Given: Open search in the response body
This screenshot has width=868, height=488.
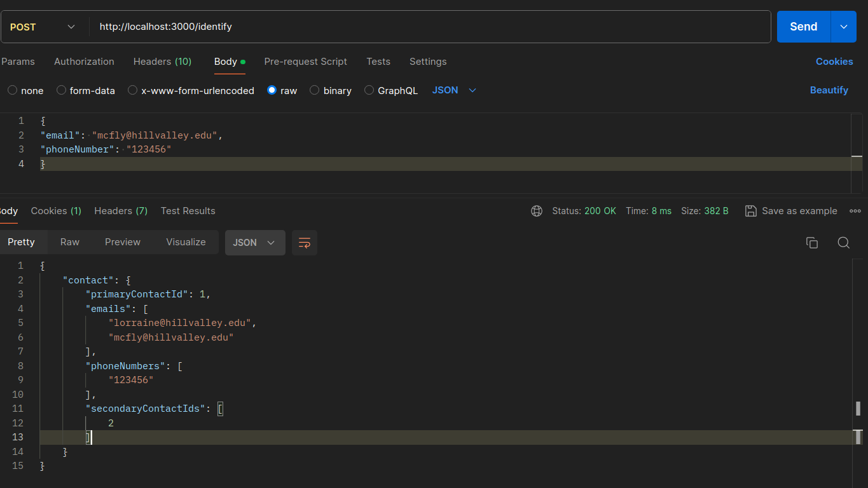Looking at the screenshot, I should [x=843, y=243].
